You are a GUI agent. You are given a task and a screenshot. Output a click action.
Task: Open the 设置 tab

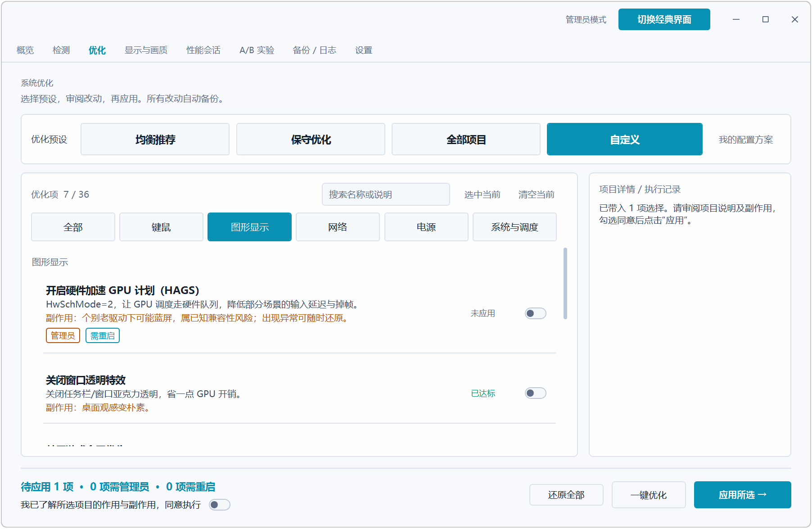point(364,50)
